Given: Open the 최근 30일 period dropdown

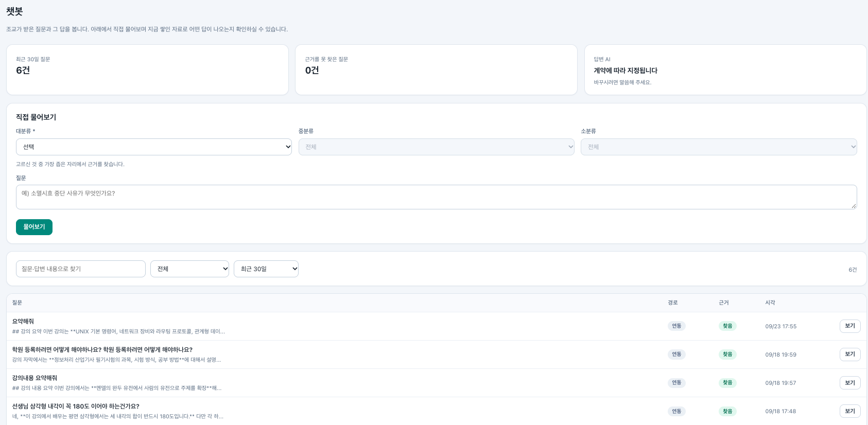Looking at the screenshot, I should click(266, 269).
